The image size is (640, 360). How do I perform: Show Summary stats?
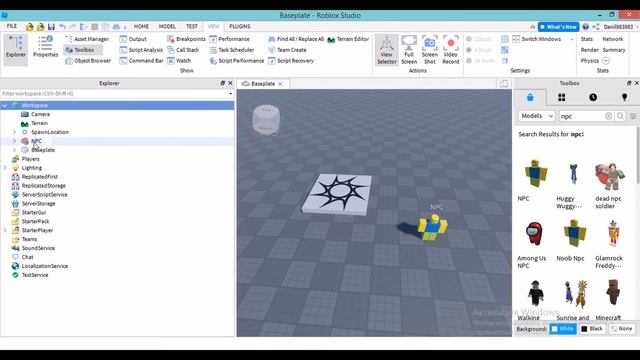(x=613, y=50)
